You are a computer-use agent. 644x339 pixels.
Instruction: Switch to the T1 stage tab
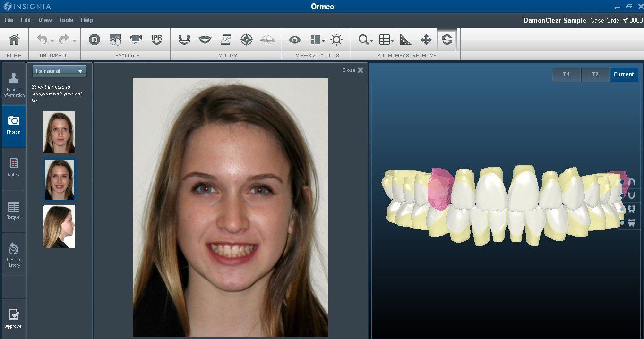tap(566, 75)
